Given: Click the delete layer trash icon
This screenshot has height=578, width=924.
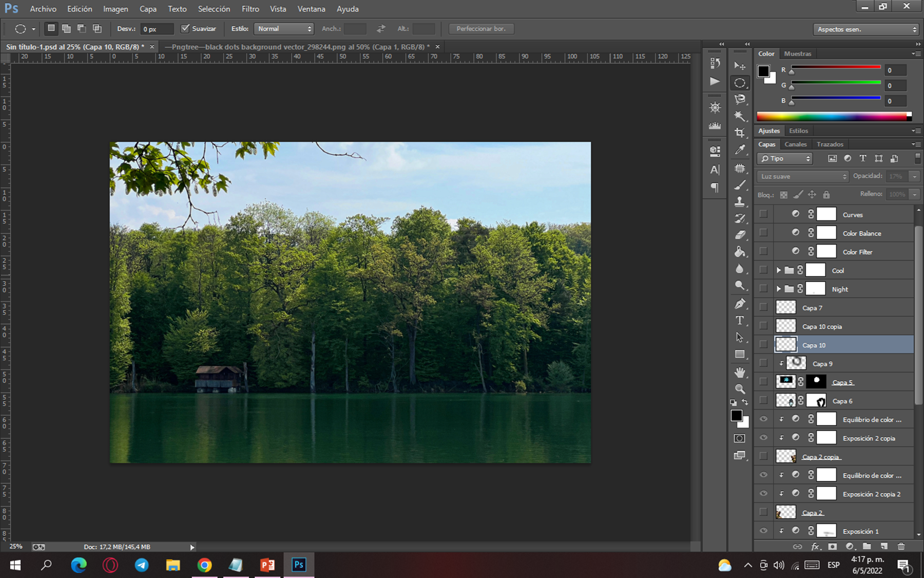Looking at the screenshot, I should click(901, 546).
